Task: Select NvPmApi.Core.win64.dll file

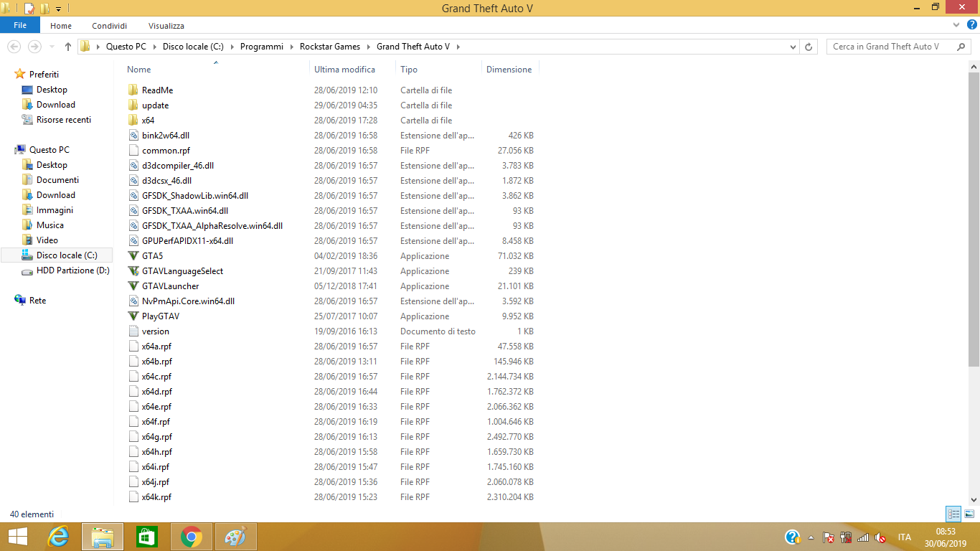Action: click(188, 301)
